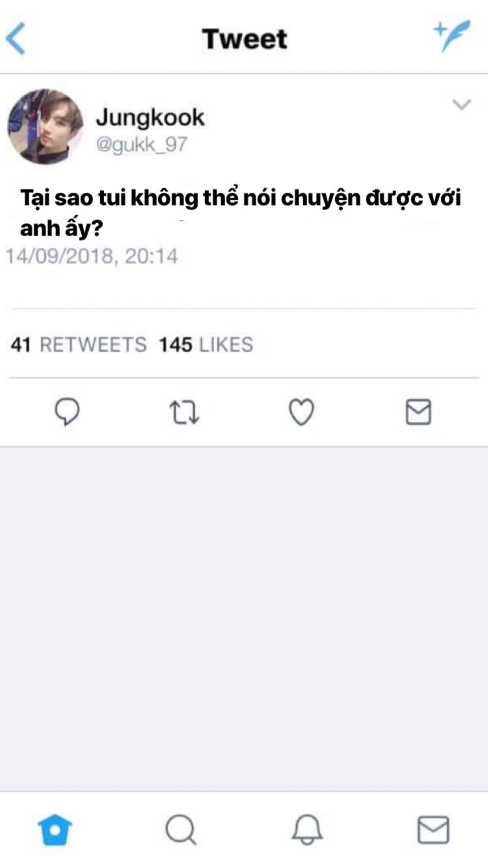The width and height of the screenshot is (488, 868).
Task: Tap the Tweet title in the header
Action: click(x=245, y=38)
